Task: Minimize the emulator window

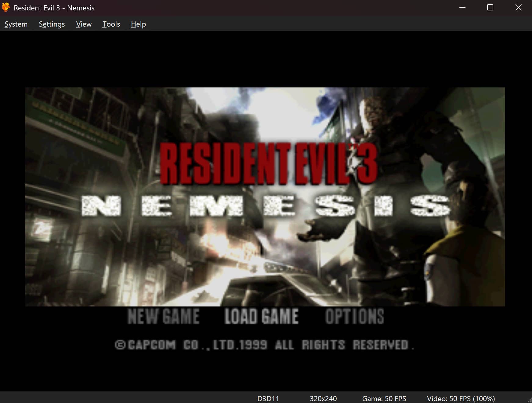Action: [463, 7]
